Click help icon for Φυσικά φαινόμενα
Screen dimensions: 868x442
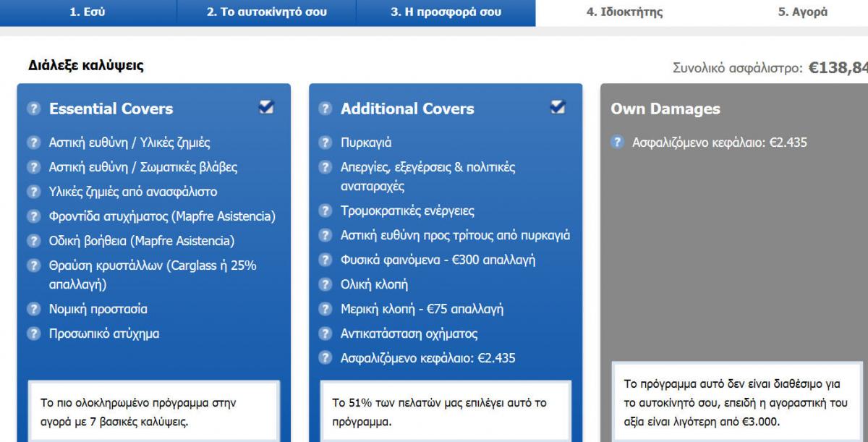point(325,260)
